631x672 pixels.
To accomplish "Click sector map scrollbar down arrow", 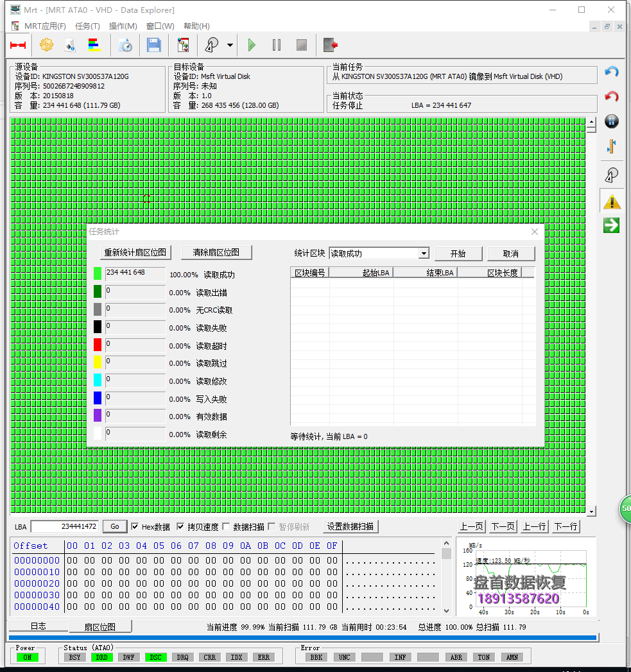I will (x=592, y=512).
